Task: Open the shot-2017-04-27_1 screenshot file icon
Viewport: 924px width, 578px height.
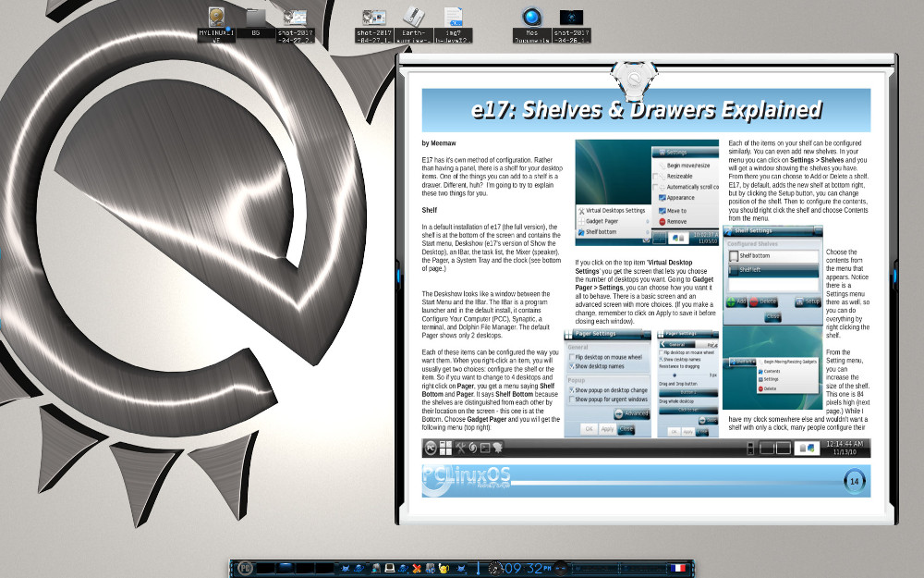Action: coord(374,25)
